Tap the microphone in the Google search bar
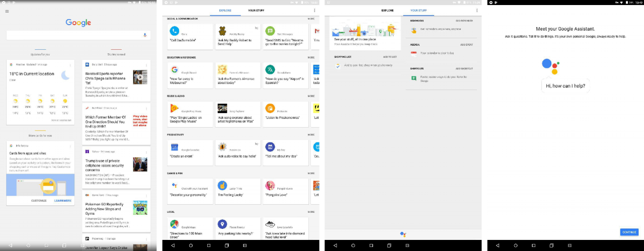644x251 pixels. 145,35
